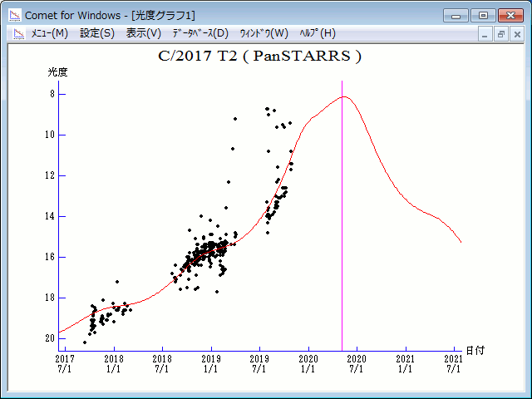Click the magnitude 8 tick label
The image size is (532, 399).
tap(52, 94)
